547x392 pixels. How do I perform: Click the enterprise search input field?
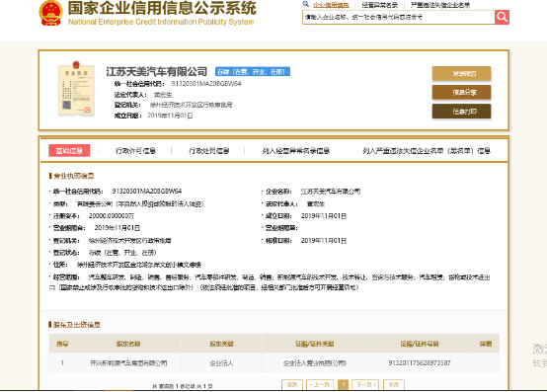(398, 17)
